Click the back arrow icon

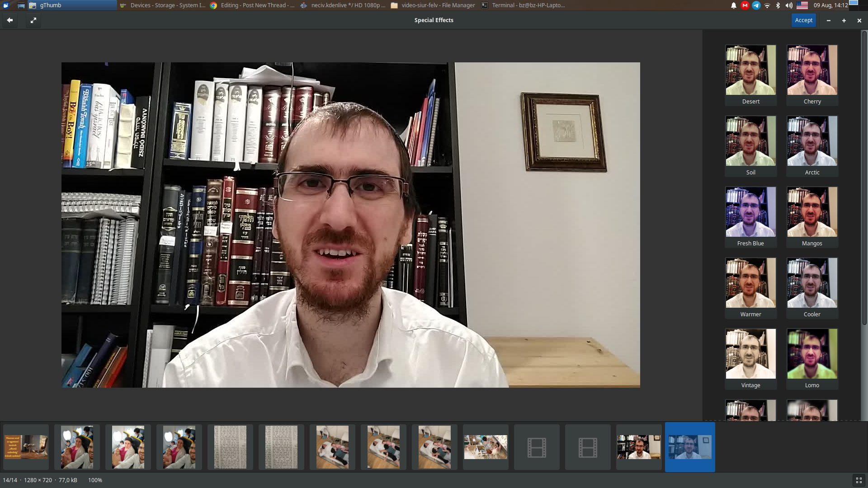[x=9, y=20]
